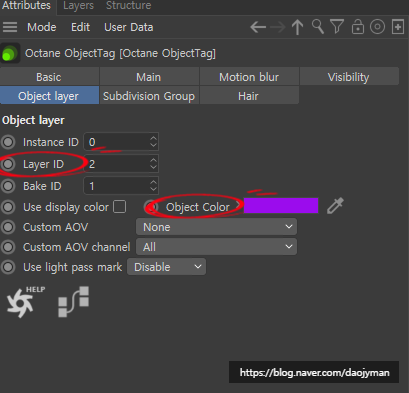Screen dimensions: 409x393
Task: Click the Layer ID value field
Action: point(121,164)
